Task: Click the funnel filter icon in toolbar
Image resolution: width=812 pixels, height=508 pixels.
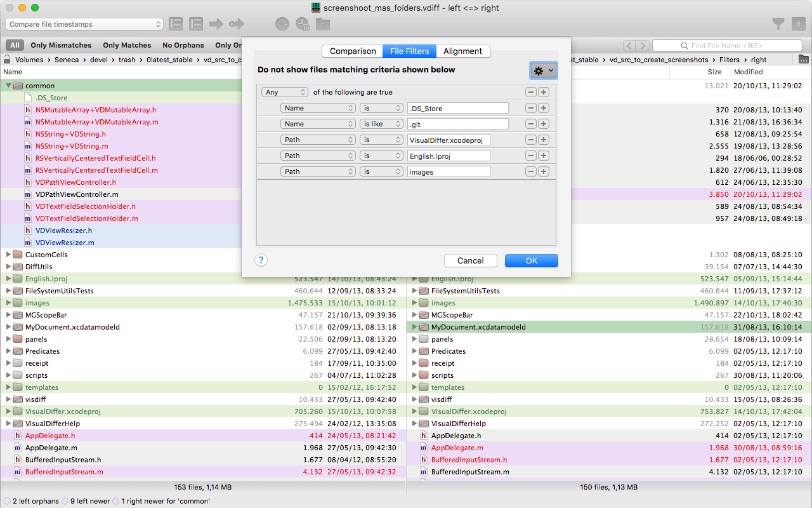Action: (778, 24)
